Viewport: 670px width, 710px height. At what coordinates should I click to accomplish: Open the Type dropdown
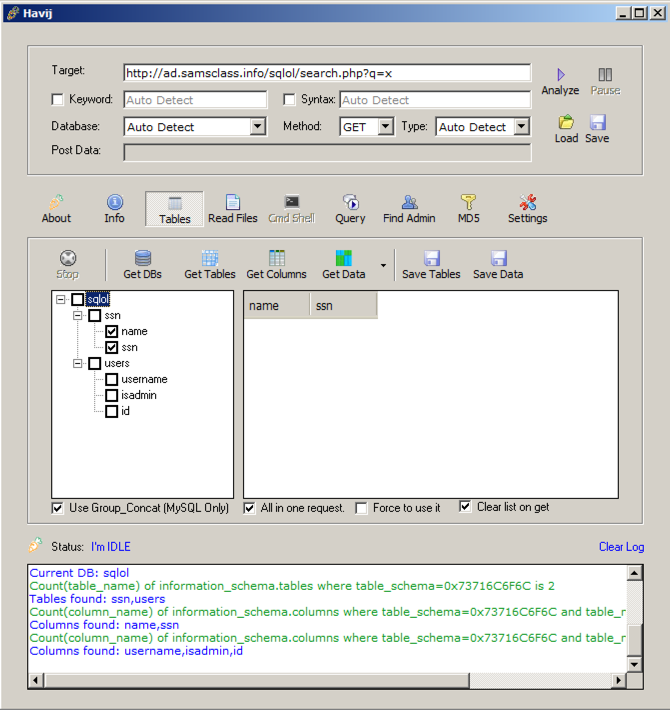pyautogui.click(x=522, y=126)
